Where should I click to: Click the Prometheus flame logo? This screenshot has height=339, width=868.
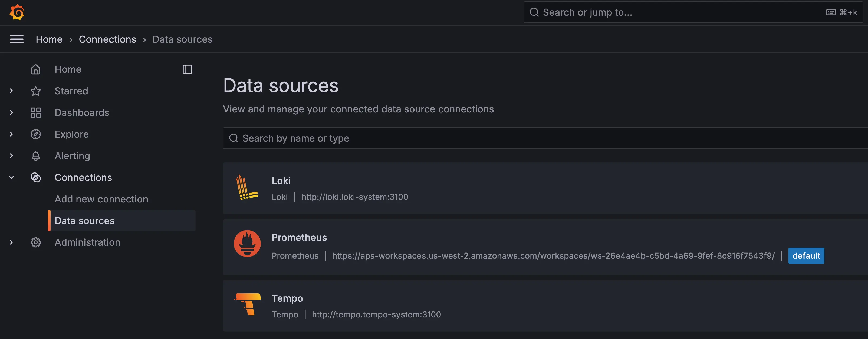(x=247, y=243)
